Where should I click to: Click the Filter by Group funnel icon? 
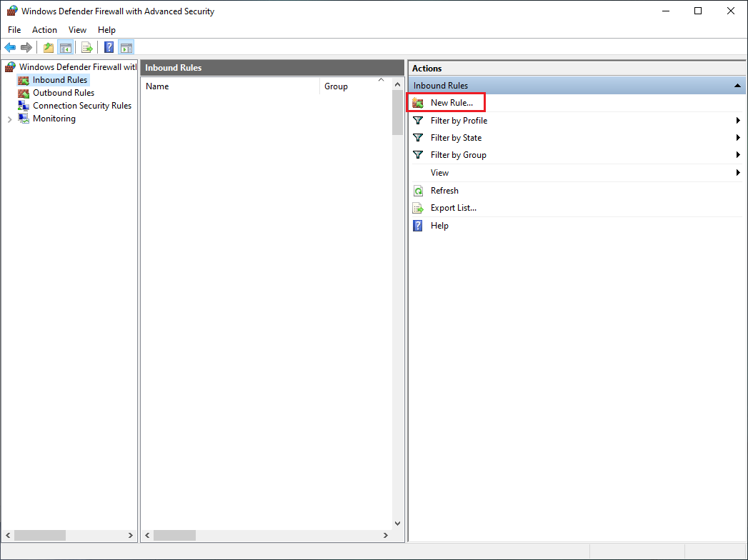pyautogui.click(x=418, y=155)
